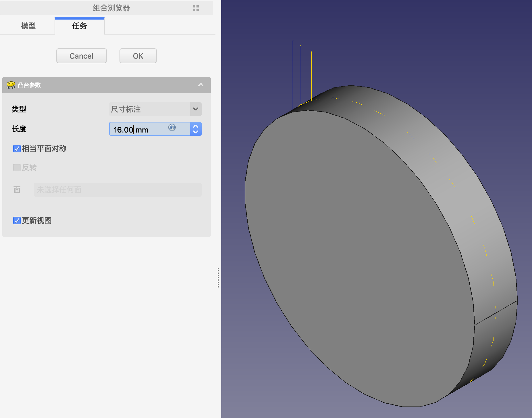The image size is (532, 418).
Task: Click the 面 button
Action: coord(17,190)
